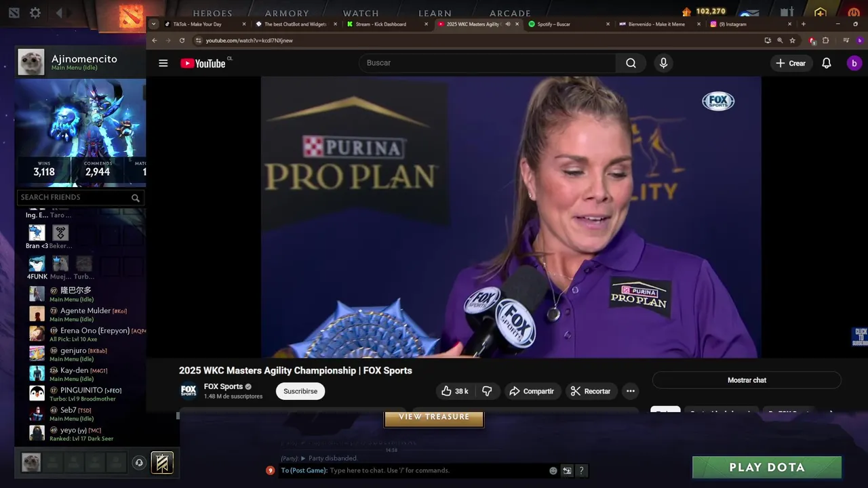Click Suscribirse button
Image resolution: width=868 pixels, height=488 pixels.
point(300,391)
